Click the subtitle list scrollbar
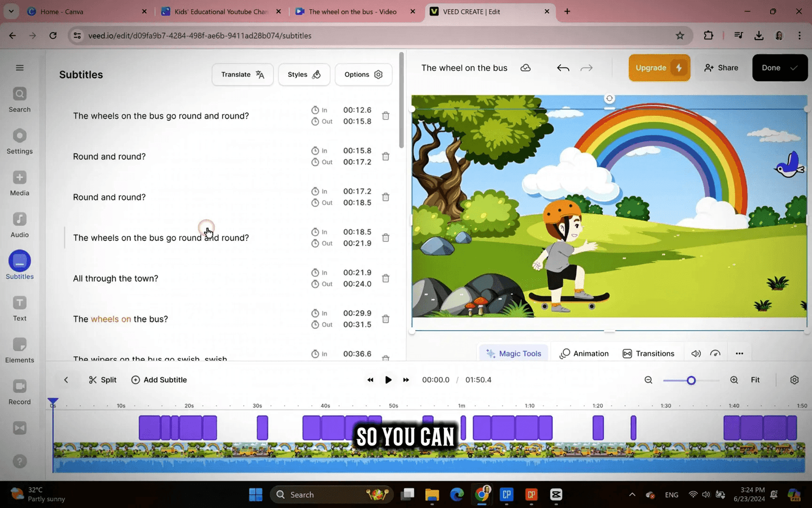This screenshot has width=812, height=508. click(x=401, y=100)
